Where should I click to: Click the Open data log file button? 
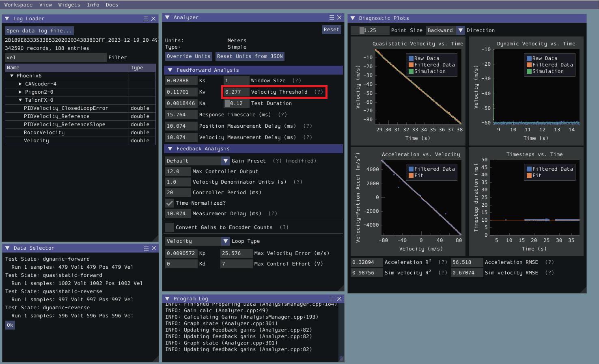pos(39,30)
